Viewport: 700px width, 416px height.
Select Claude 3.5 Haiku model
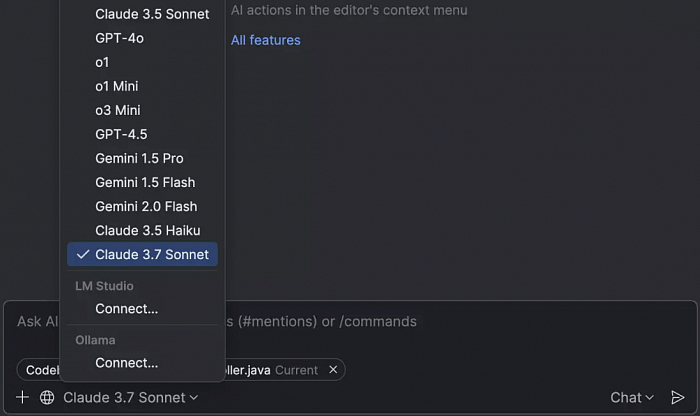[142, 231]
